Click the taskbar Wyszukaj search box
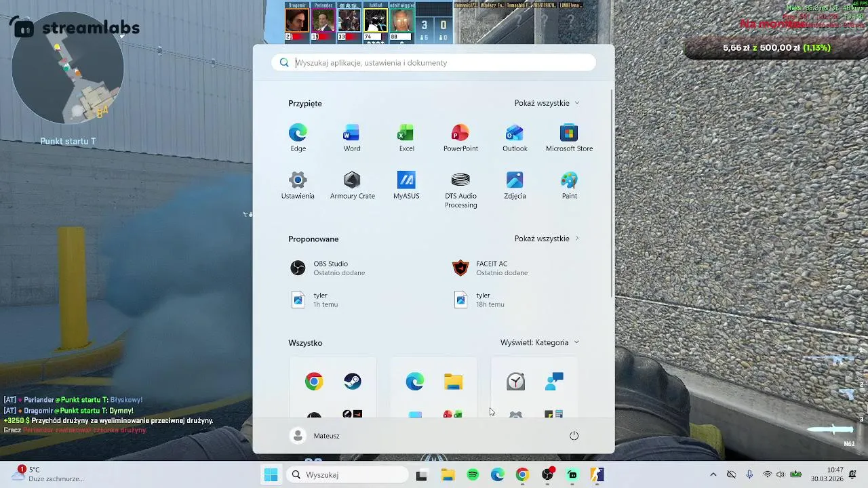 (346, 474)
